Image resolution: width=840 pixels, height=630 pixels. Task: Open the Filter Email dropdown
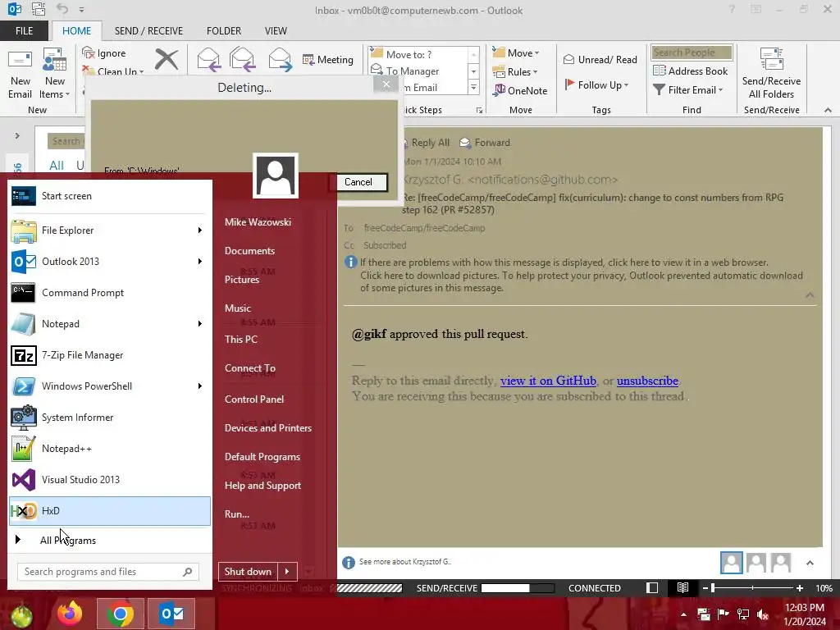688,89
